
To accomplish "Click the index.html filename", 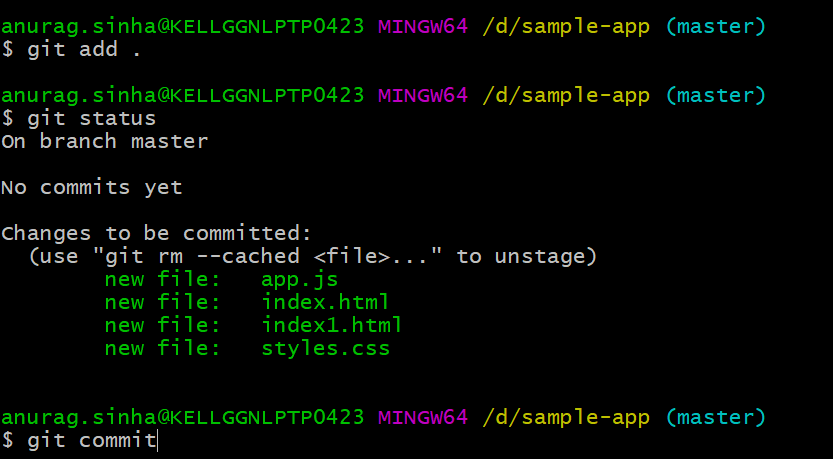I will (325, 302).
